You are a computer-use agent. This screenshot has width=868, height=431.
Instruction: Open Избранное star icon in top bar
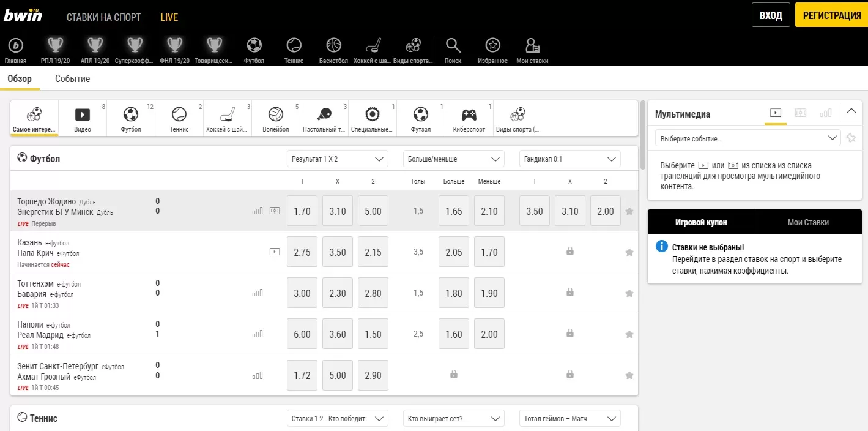[x=492, y=46]
